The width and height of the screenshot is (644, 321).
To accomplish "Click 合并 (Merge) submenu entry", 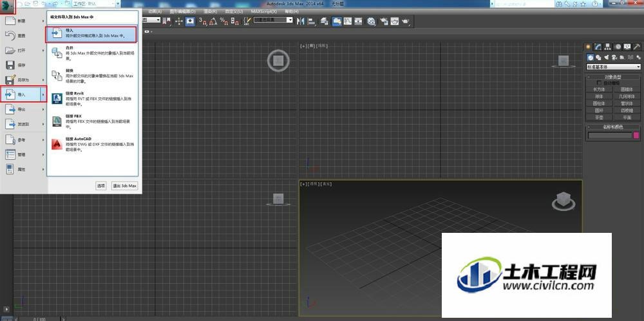I will point(92,53).
